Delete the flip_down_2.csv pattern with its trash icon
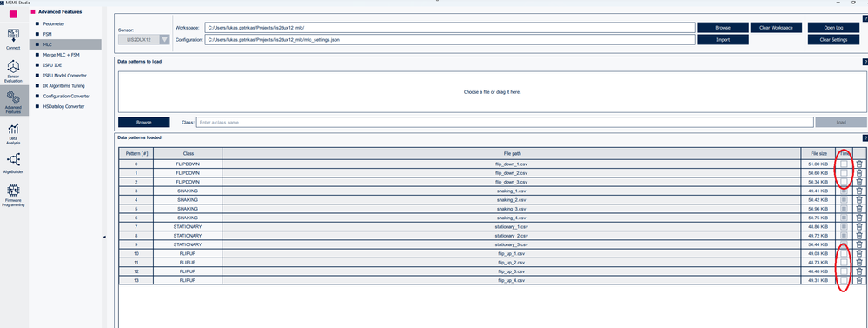 [859, 173]
